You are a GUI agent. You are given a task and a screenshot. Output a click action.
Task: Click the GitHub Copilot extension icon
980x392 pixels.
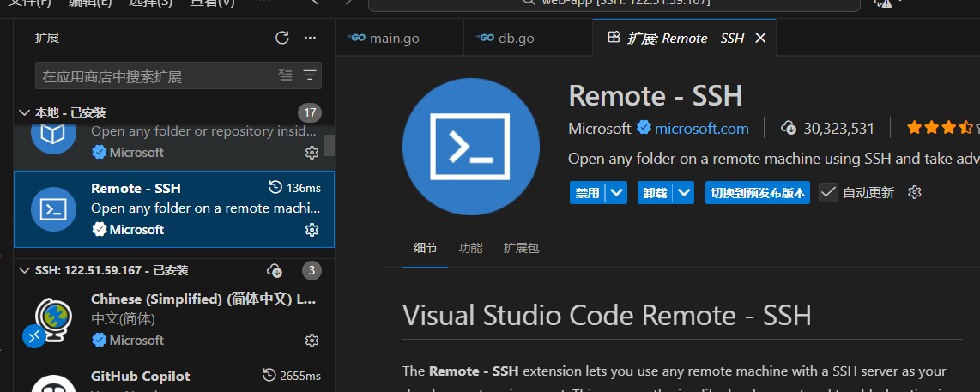click(x=53, y=384)
